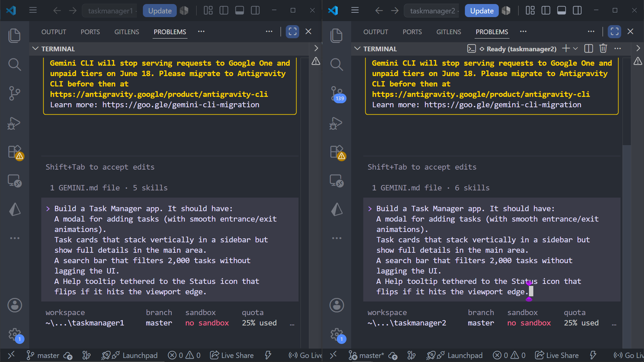Open Search view in the taskmanager2 window

pos(336,64)
